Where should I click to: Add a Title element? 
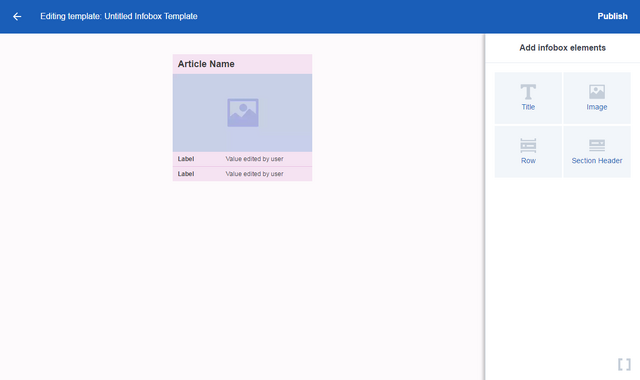point(528,98)
